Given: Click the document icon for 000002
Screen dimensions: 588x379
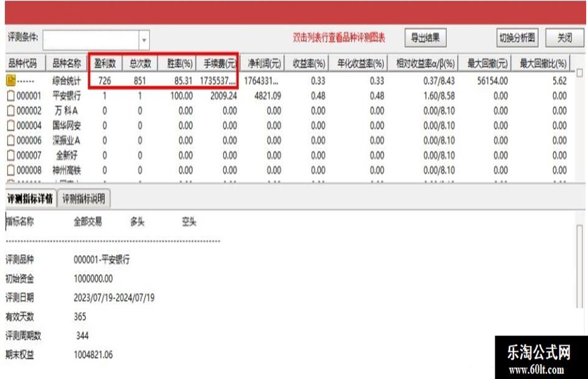Looking at the screenshot, I should point(11,111).
